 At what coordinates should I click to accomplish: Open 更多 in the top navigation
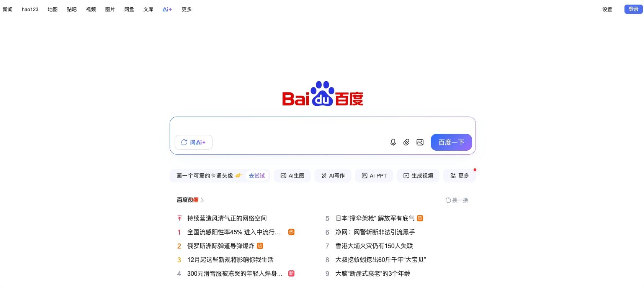186,9
